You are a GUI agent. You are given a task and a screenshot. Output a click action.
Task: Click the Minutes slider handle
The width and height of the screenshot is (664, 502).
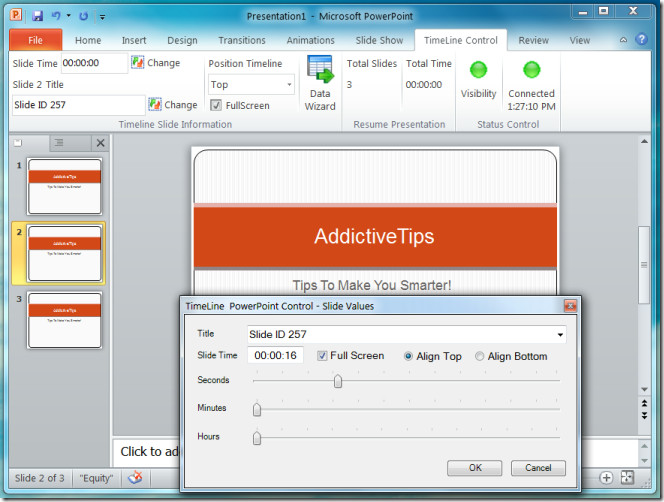tap(257, 409)
